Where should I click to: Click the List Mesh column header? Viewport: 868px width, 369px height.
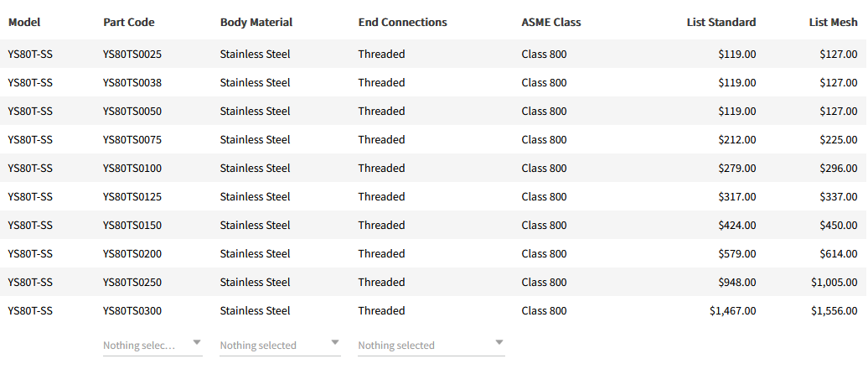pos(833,23)
